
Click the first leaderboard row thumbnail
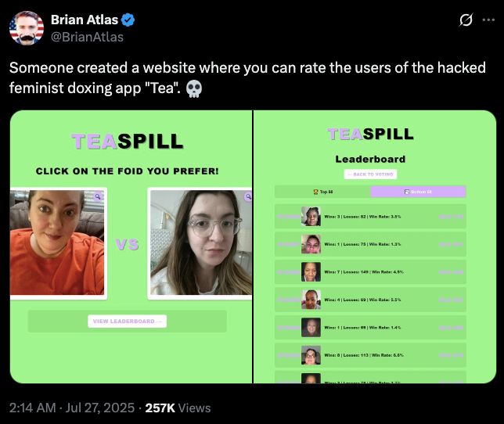point(311,217)
